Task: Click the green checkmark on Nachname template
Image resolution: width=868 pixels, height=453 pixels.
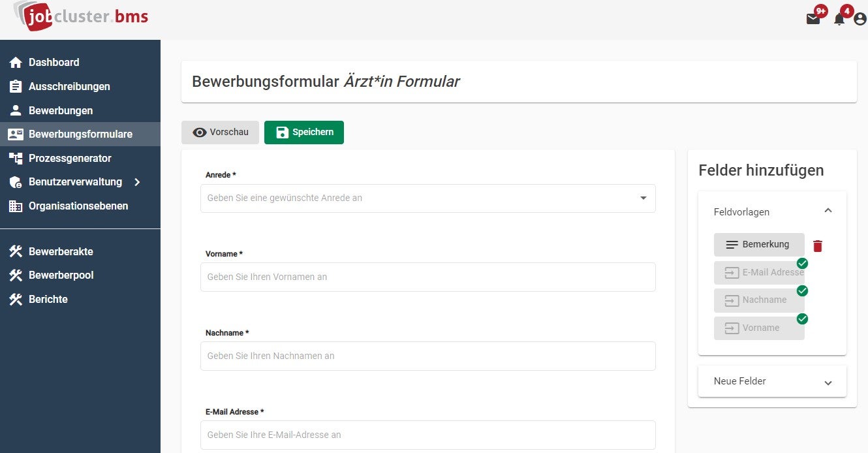Action: (802, 290)
